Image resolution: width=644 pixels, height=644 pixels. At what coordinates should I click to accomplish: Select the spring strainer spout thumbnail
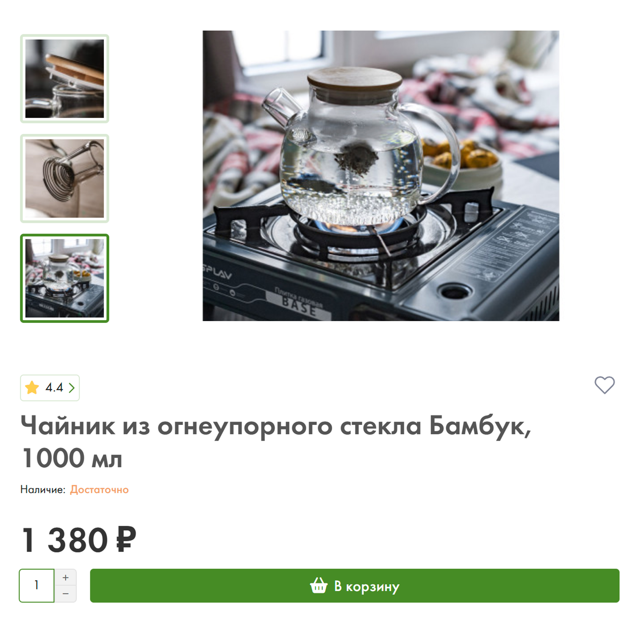coord(64,178)
